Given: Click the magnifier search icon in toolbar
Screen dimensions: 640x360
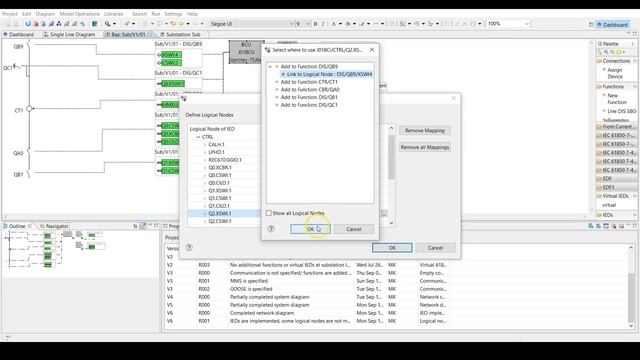Looking at the screenshot, I should click(x=107, y=24).
